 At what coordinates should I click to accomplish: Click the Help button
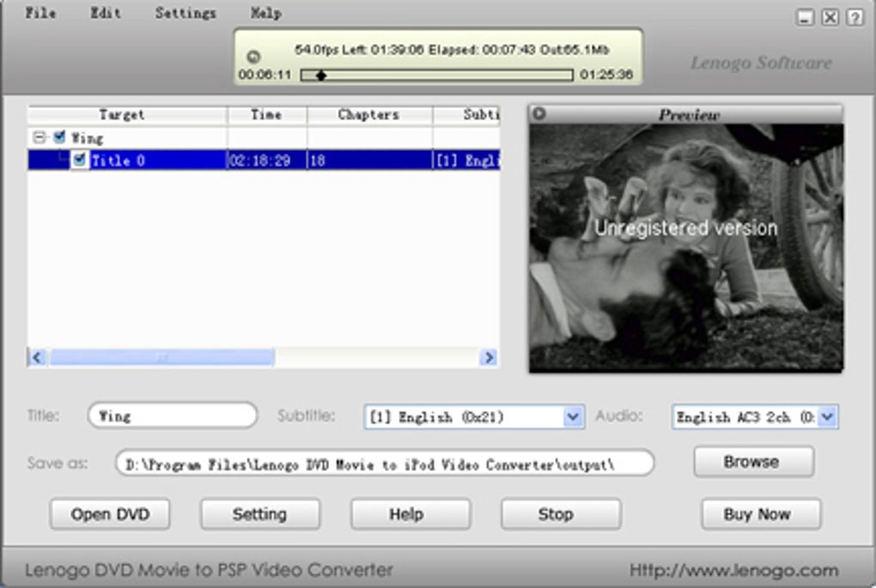pyautogui.click(x=411, y=514)
